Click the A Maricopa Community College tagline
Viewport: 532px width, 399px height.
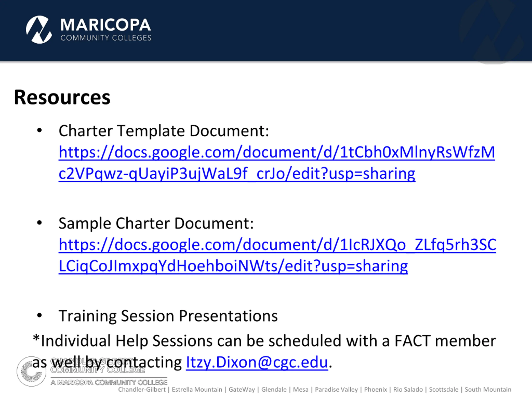tap(109, 382)
